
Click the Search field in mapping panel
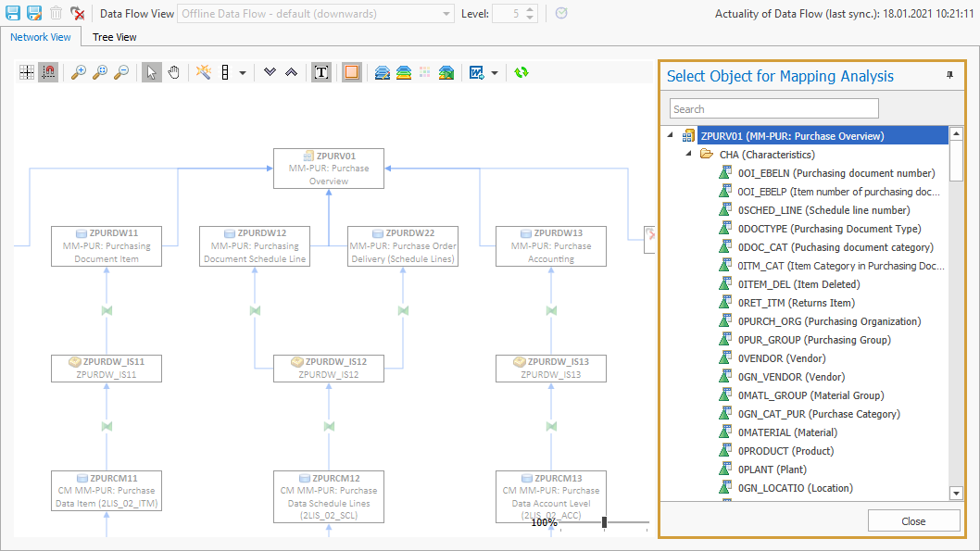click(x=773, y=109)
